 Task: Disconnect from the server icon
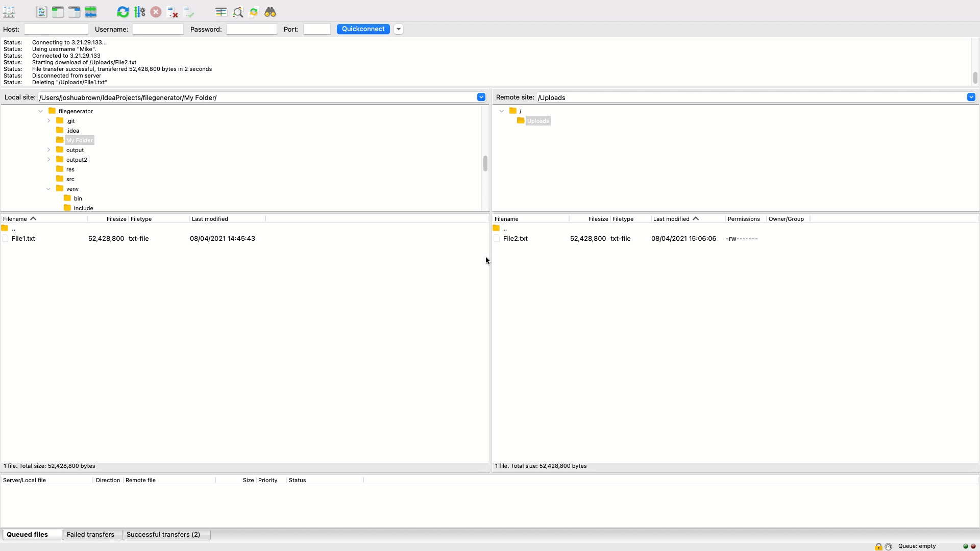click(x=172, y=12)
